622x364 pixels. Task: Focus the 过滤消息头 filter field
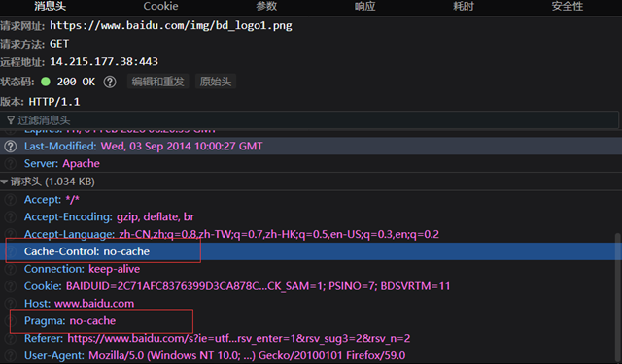tap(309, 120)
